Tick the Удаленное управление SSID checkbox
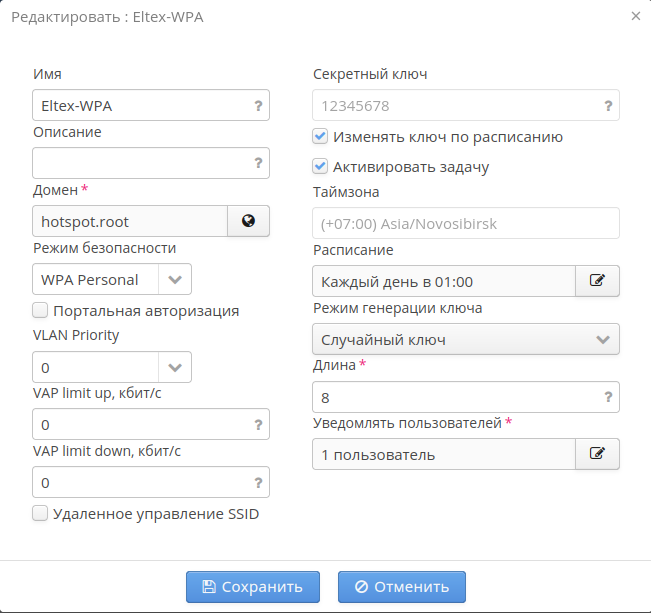 coord(40,514)
